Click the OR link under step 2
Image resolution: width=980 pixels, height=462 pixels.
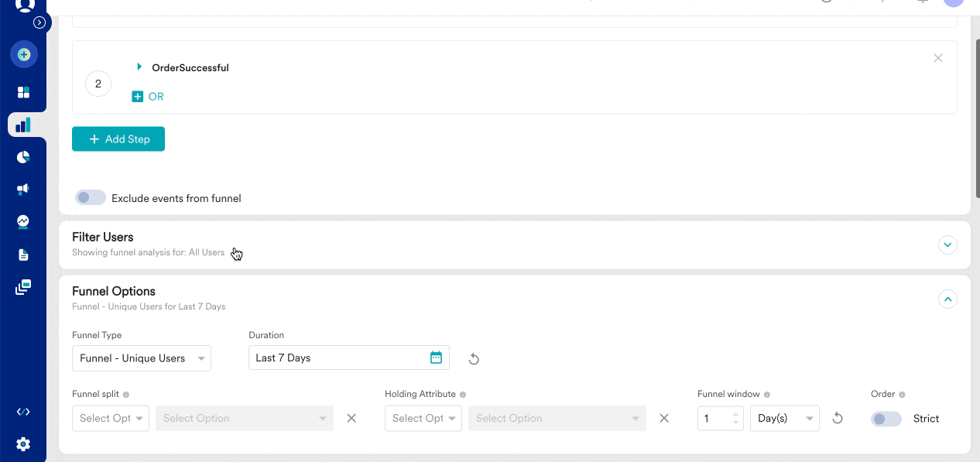point(156,97)
